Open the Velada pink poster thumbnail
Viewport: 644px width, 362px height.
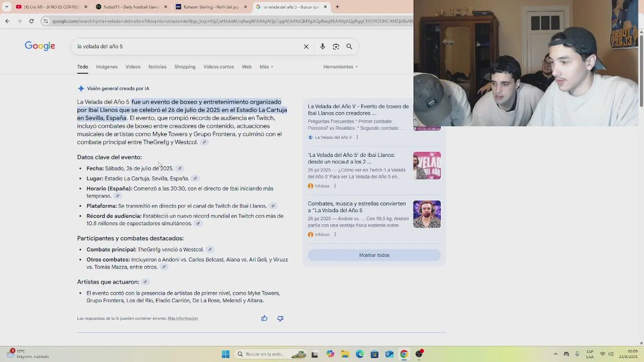[x=427, y=165]
